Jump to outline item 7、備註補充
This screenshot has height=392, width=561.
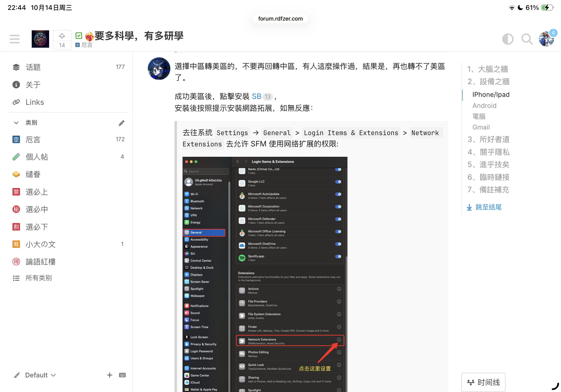(x=488, y=190)
